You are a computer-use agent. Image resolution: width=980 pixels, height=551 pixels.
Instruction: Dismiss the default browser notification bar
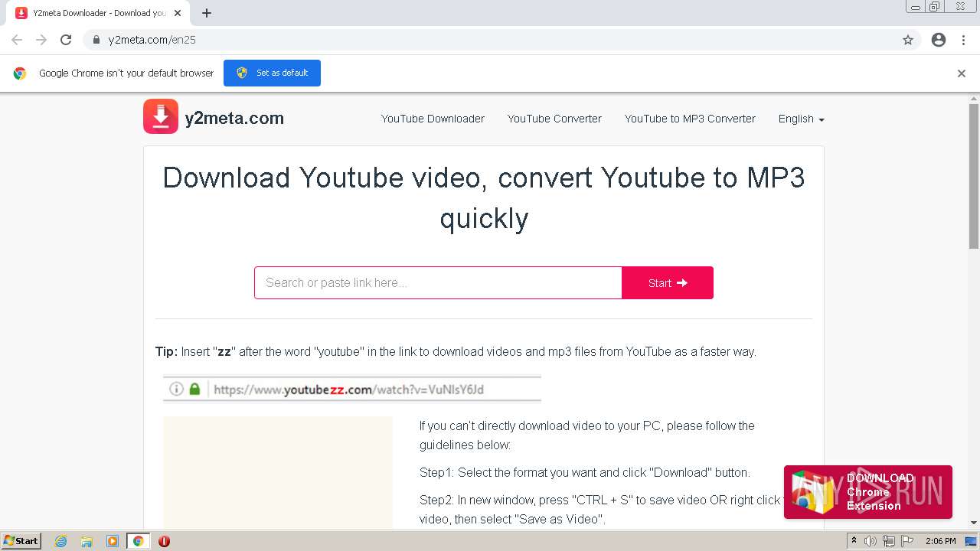962,73
